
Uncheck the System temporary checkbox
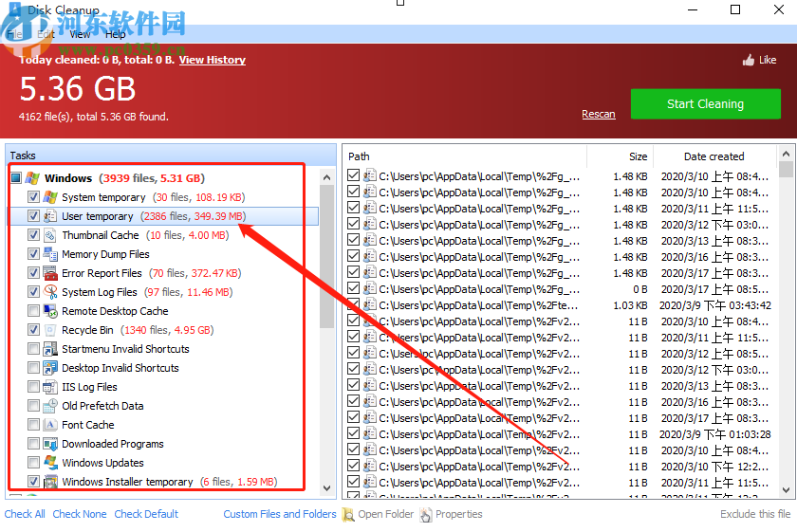33,197
